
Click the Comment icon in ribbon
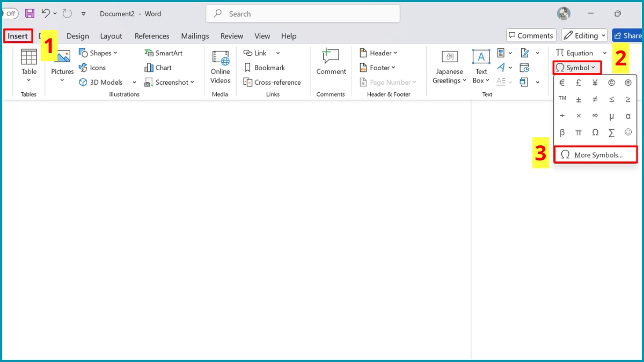tap(331, 62)
